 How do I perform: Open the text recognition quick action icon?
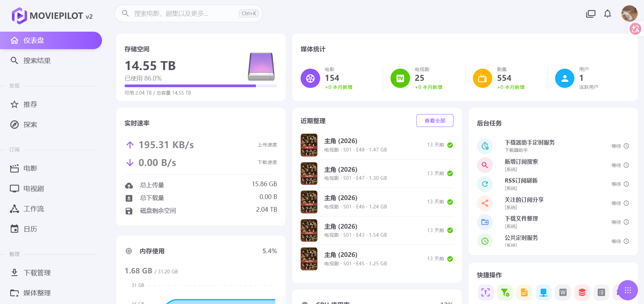point(485,292)
